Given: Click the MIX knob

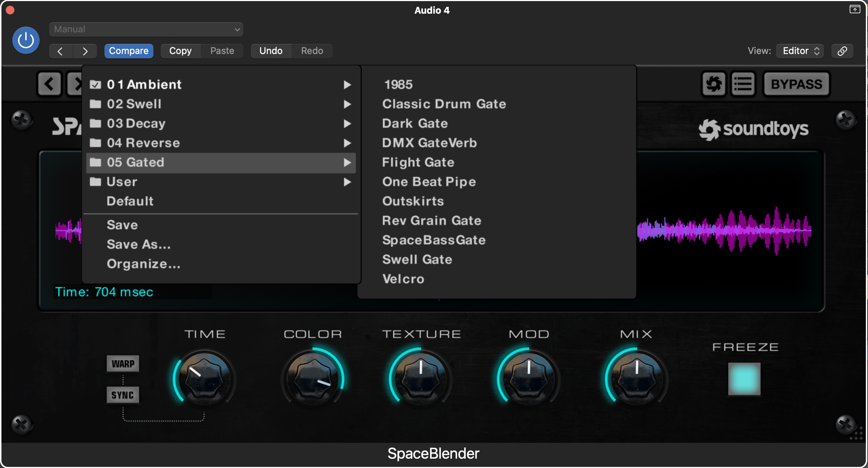Looking at the screenshot, I should 636,378.
